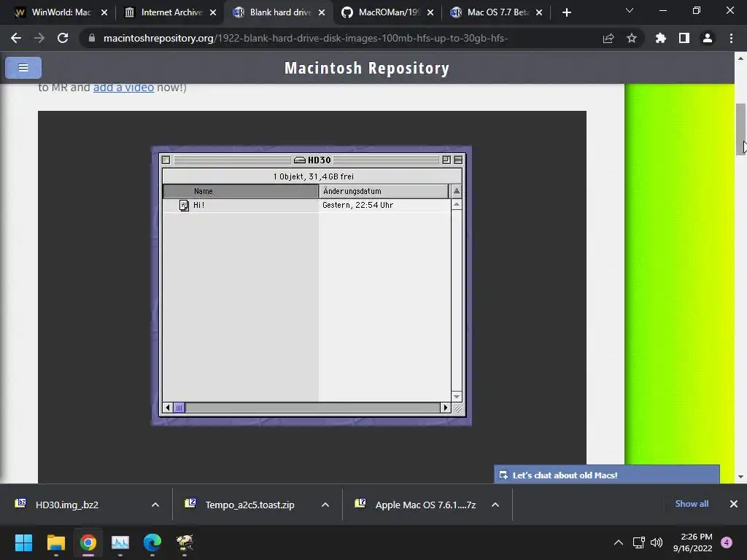The width and height of the screenshot is (747, 560).
Task: Close the Mac OS 7.7 Beta tab
Action: point(539,12)
